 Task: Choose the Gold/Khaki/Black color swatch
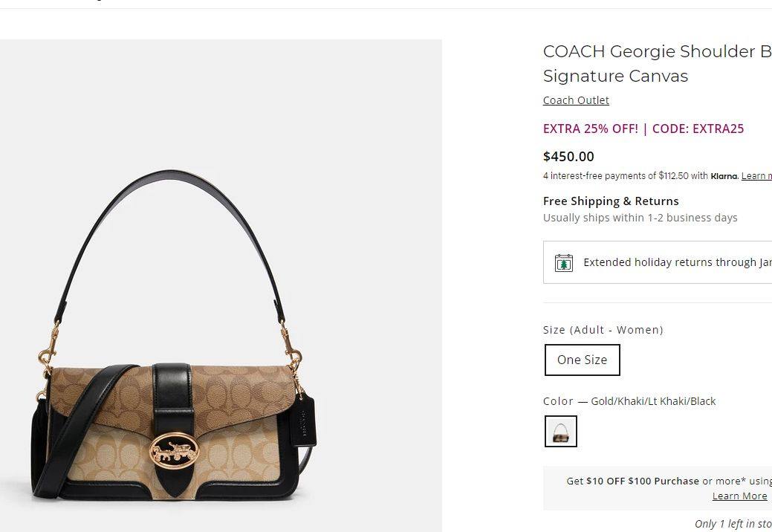(560, 431)
